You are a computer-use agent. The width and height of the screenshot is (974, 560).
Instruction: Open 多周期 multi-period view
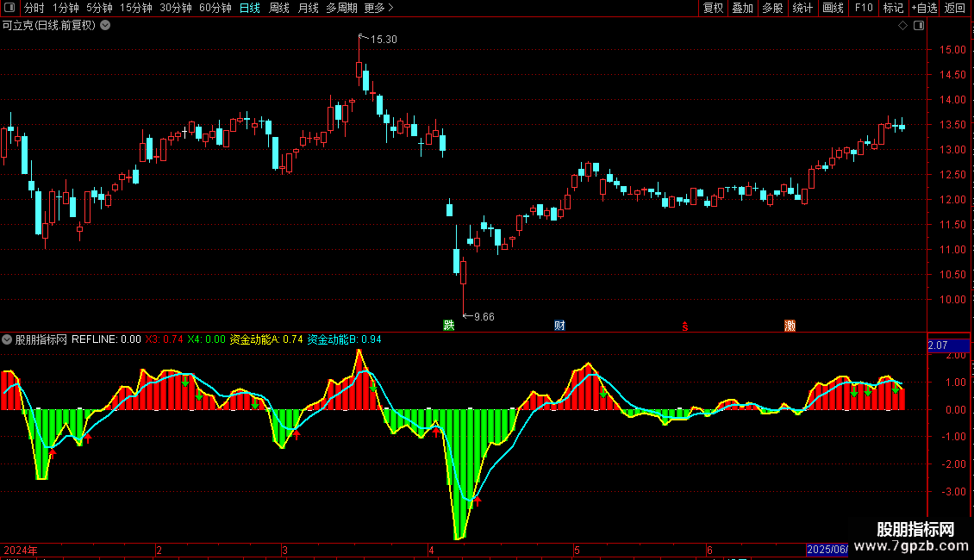341,8
